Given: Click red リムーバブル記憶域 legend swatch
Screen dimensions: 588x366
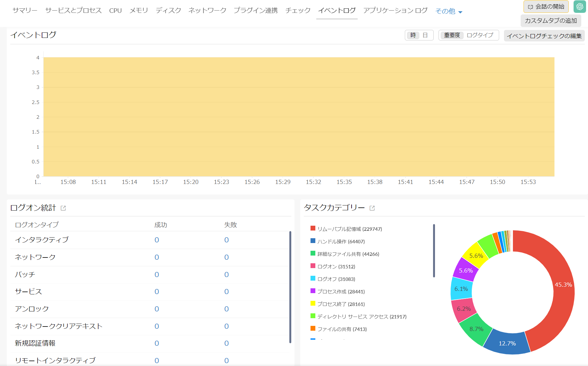Looking at the screenshot, I should coord(313,228).
